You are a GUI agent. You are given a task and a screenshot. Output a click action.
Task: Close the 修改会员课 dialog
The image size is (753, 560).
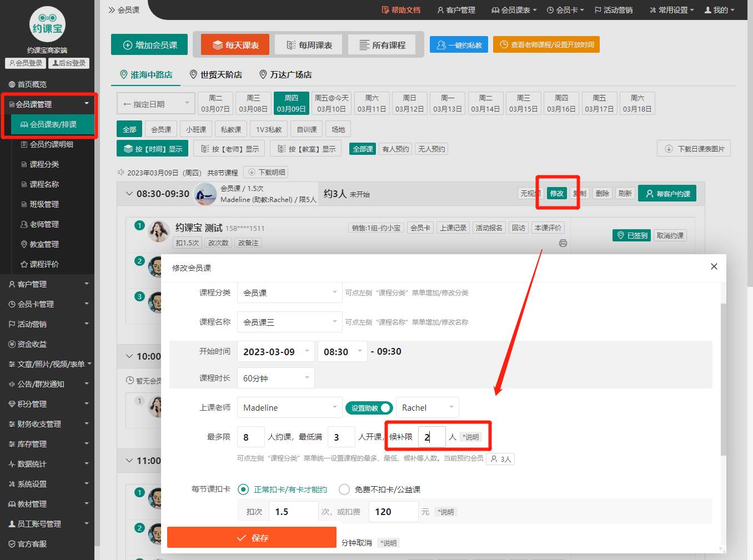[714, 266]
